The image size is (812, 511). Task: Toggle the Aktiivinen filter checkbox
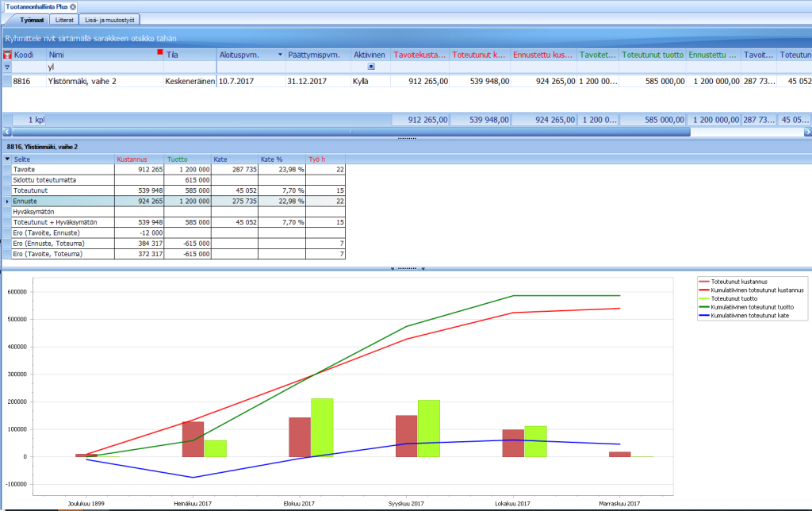[371, 67]
